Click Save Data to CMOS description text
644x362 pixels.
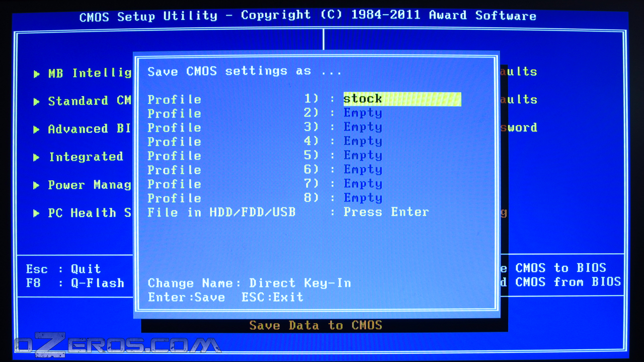pos(316,325)
